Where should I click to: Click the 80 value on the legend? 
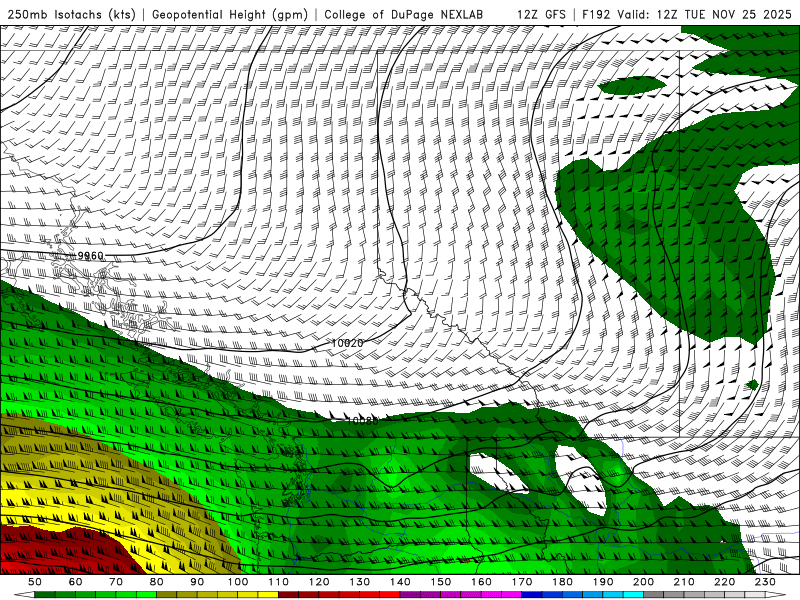tap(156, 582)
